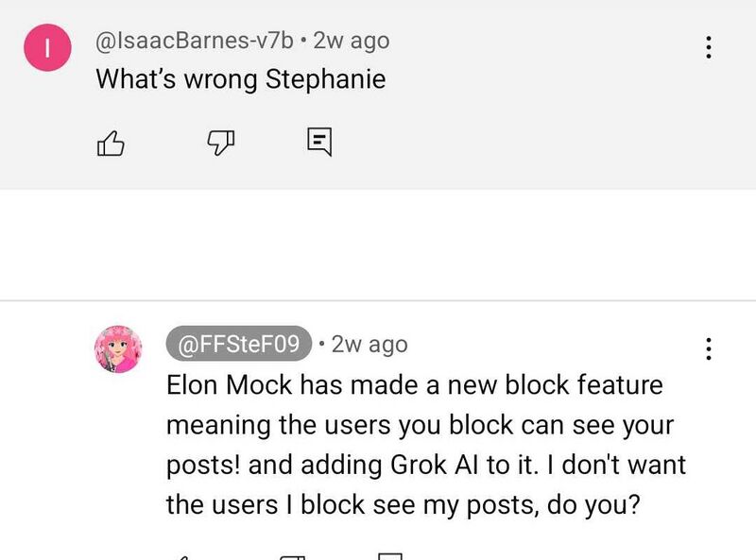Click the reply text starting "Elon Mock has made"

414,385
